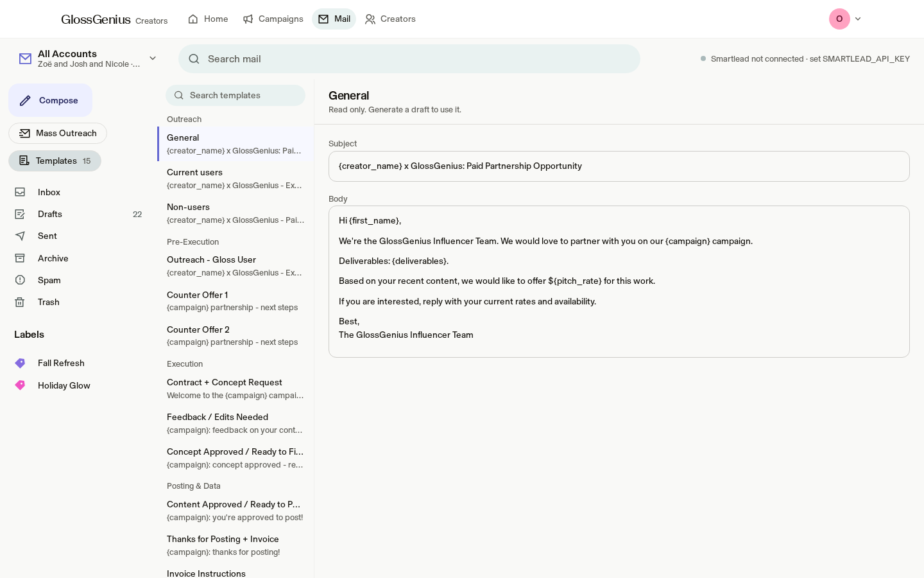Select the Mail navigation tab

pyautogui.click(x=334, y=19)
